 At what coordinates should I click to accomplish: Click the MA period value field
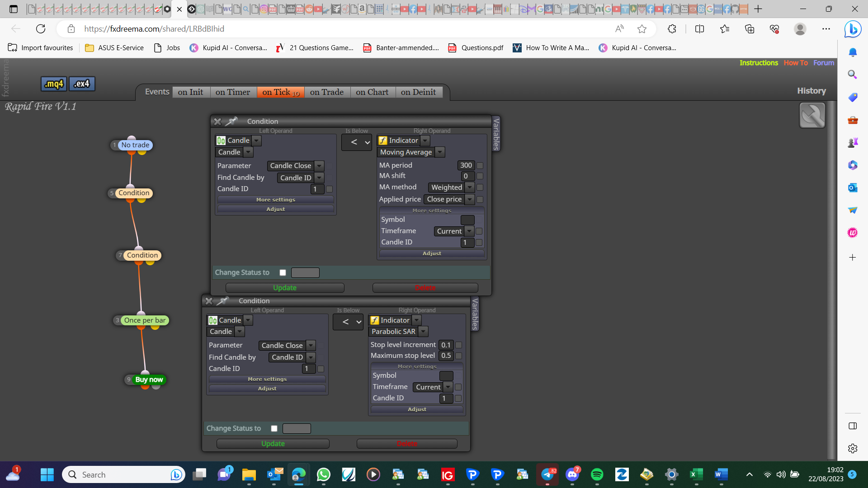click(466, 165)
